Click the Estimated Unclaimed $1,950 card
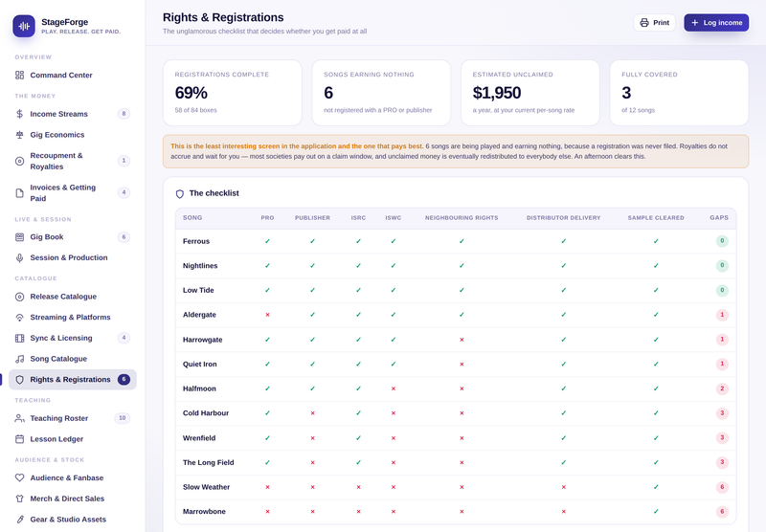The width and height of the screenshot is (766, 532). pyautogui.click(x=530, y=93)
